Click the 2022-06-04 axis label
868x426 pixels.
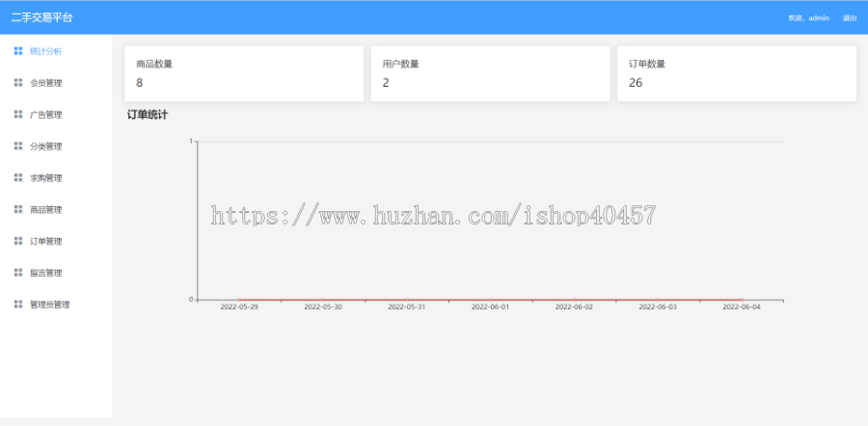(742, 306)
